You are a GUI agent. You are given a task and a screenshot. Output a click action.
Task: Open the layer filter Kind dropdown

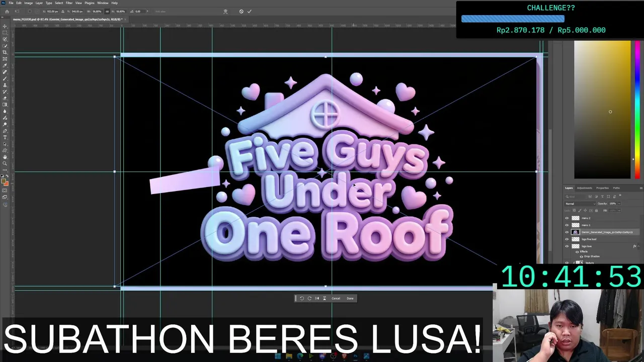pyautogui.click(x=575, y=197)
